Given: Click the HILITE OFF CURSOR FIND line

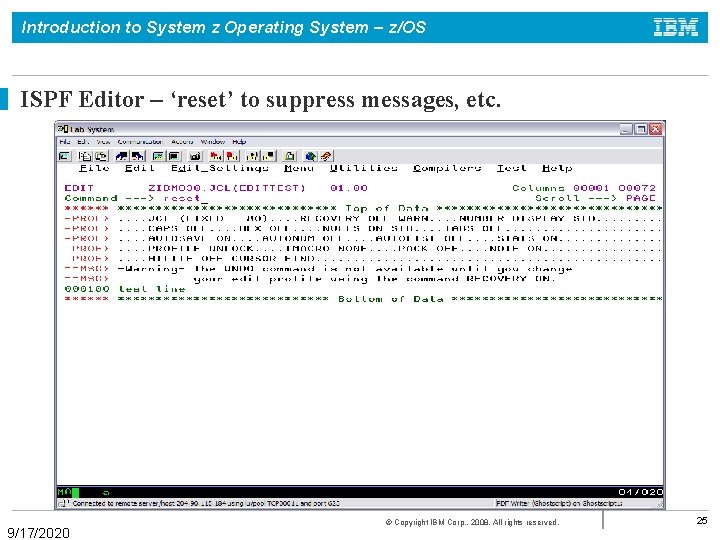Looking at the screenshot, I should [363, 259].
